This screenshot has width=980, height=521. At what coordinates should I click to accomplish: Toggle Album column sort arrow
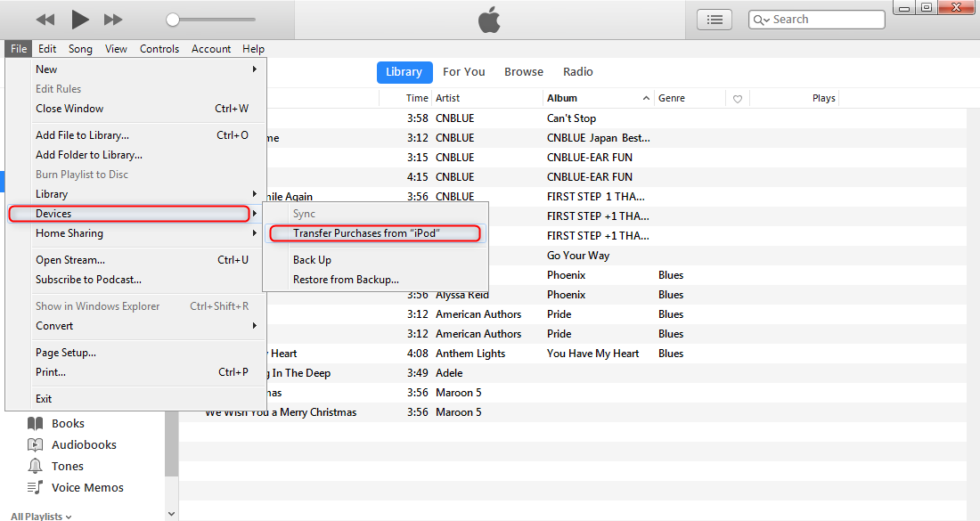click(x=646, y=98)
